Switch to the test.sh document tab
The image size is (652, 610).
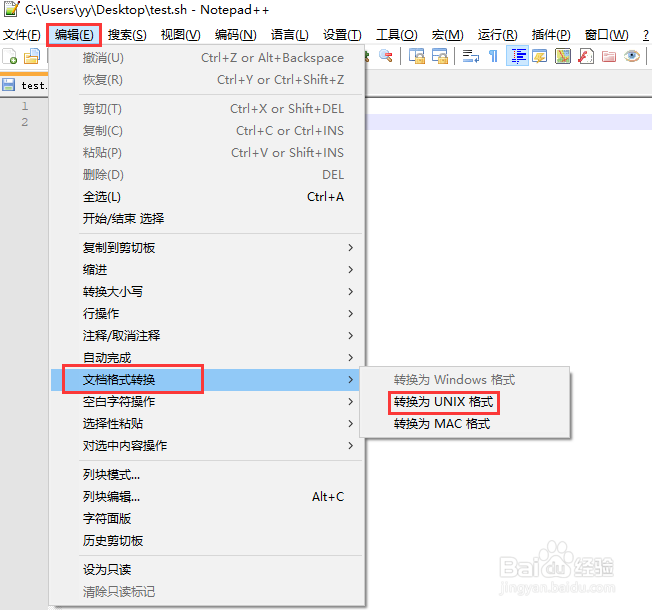pos(24,85)
